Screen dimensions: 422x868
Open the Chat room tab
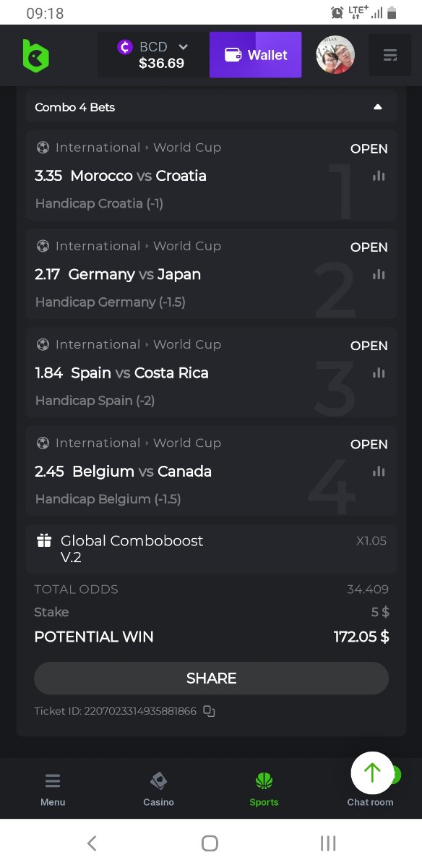370,801
